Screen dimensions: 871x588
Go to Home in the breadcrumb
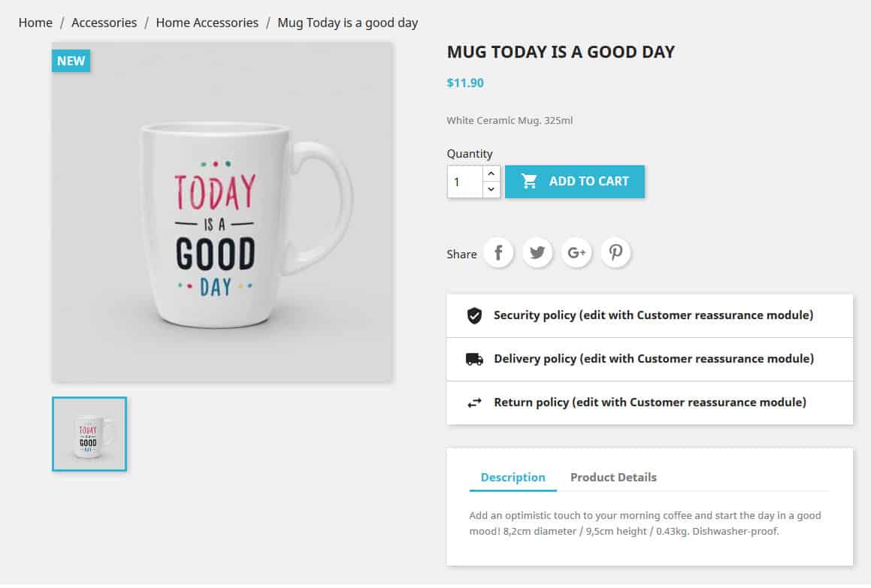click(35, 23)
